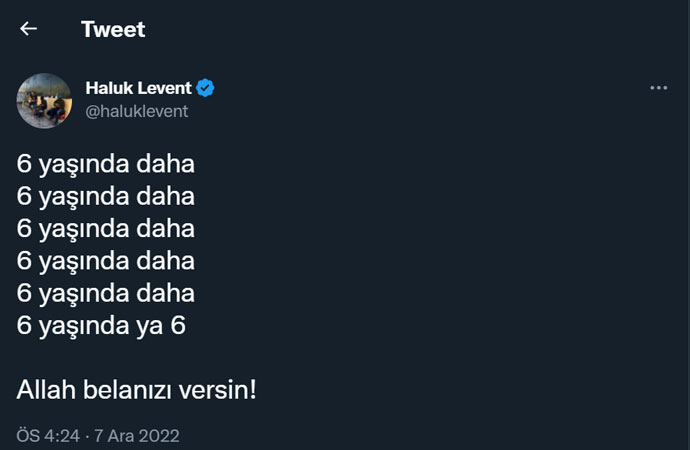Click the "7 Ara 2022" date
Screen dimensions: 690x450
(x=137, y=437)
